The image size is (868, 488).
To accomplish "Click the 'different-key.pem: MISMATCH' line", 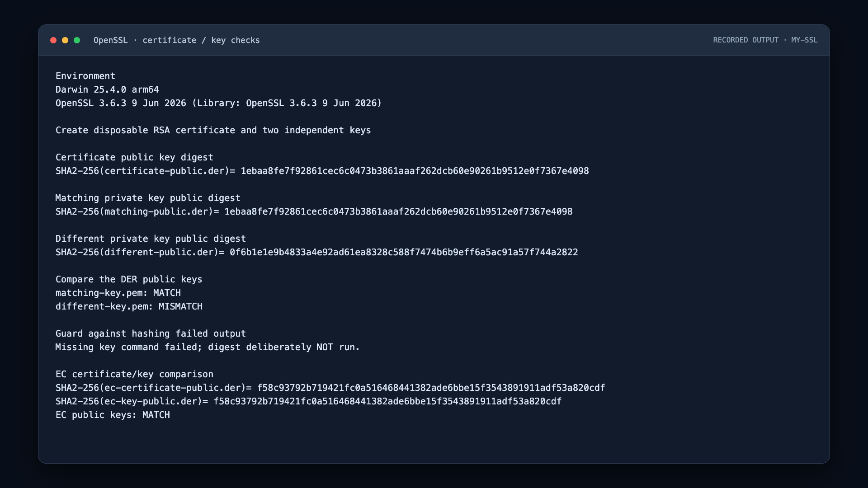I will (x=129, y=306).
